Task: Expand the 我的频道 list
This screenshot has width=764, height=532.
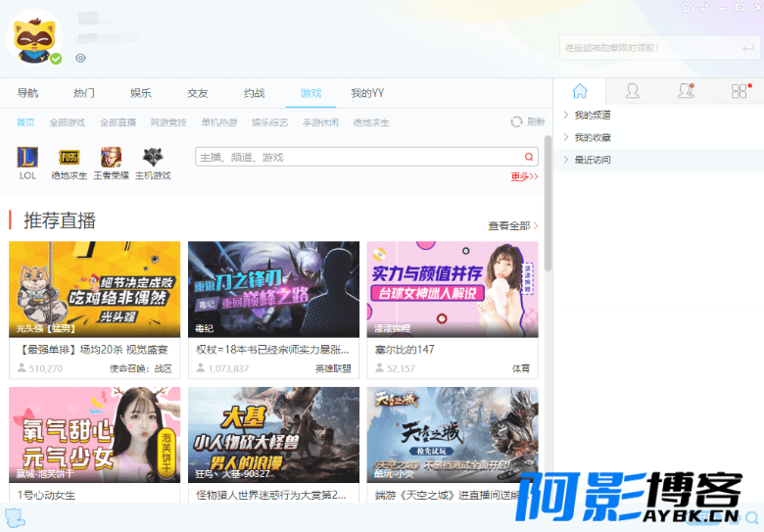Action: [592, 116]
